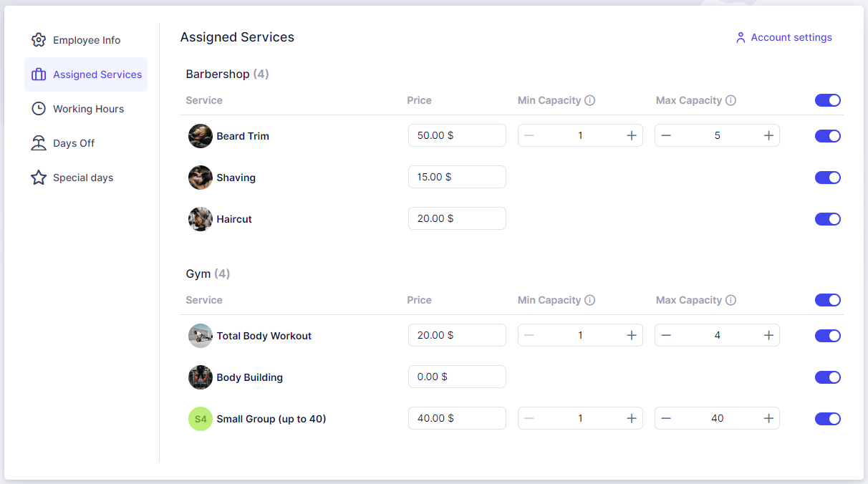The width and height of the screenshot is (868, 484).
Task: Switch to Working Hours section
Action: [88, 109]
